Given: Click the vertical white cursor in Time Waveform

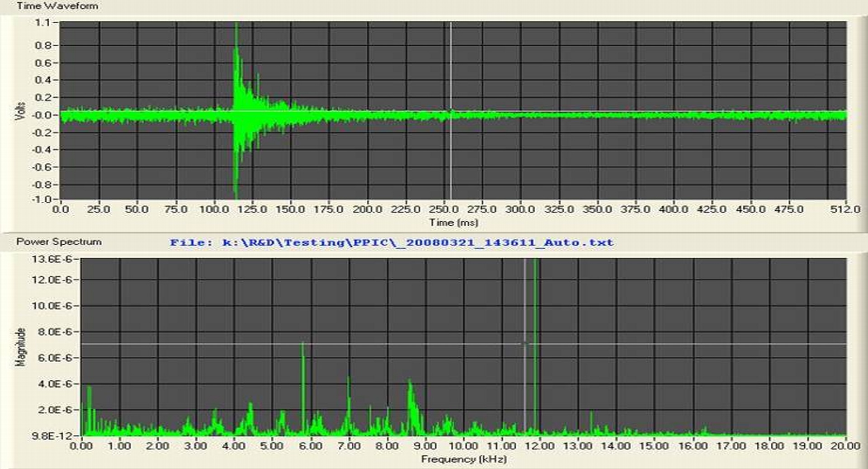Looking at the screenshot, I should (450, 68).
